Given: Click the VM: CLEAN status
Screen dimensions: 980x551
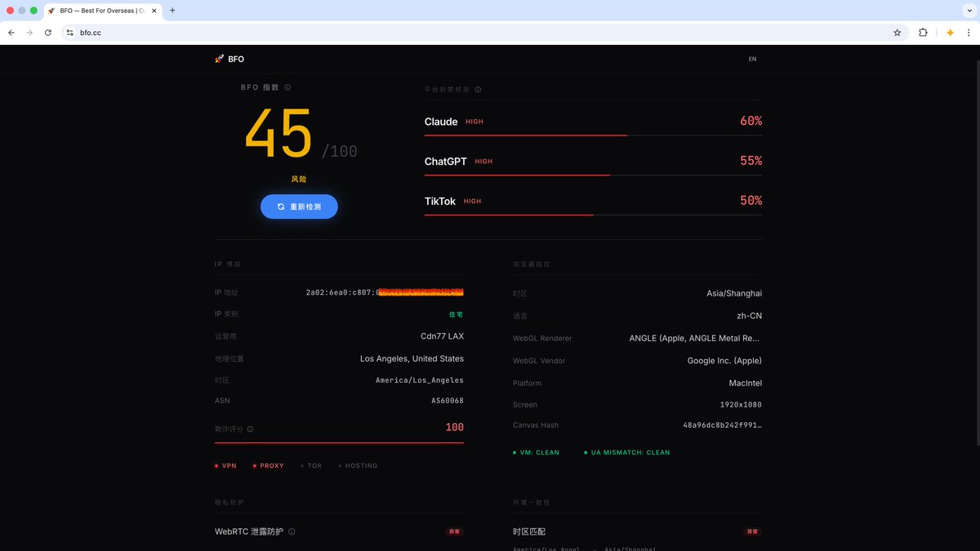Looking at the screenshot, I should [537, 452].
